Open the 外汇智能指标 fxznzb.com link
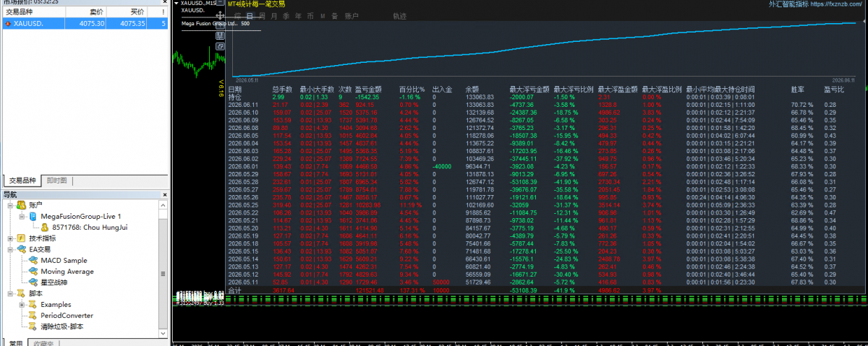The width and height of the screenshot is (868, 346). pyautogui.click(x=817, y=4)
